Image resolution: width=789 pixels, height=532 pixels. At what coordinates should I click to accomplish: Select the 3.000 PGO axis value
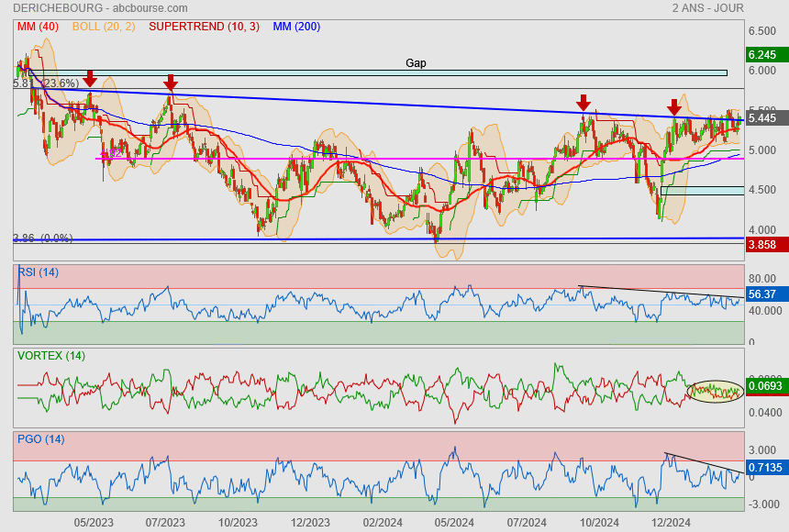(761, 450)
